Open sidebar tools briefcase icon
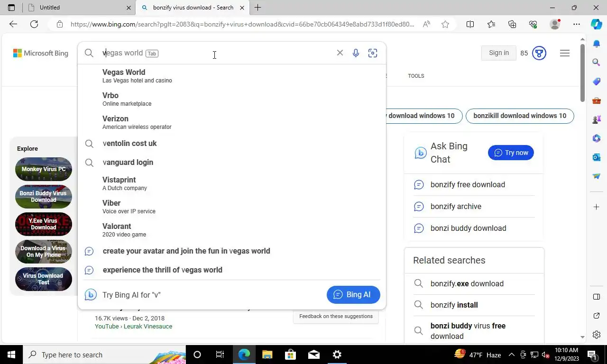 [x=597, y=100]
